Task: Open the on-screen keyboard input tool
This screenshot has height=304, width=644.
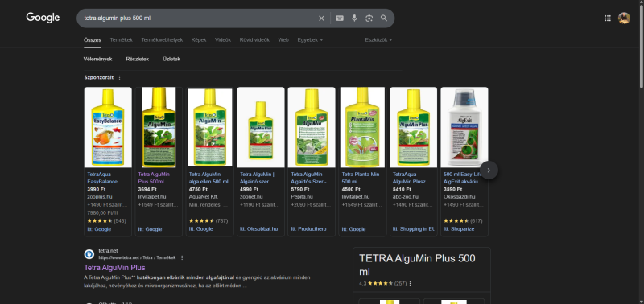Action: pyautogui.click(x=340, y=18)
